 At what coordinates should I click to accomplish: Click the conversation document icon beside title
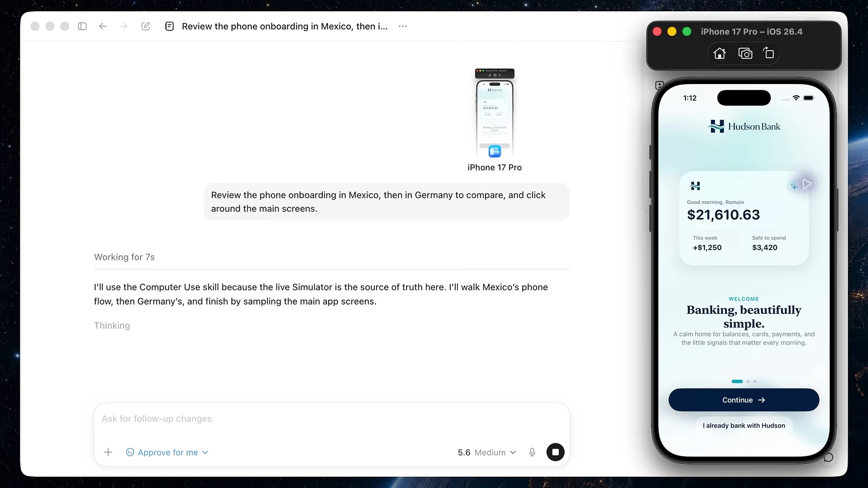point(170,26)
